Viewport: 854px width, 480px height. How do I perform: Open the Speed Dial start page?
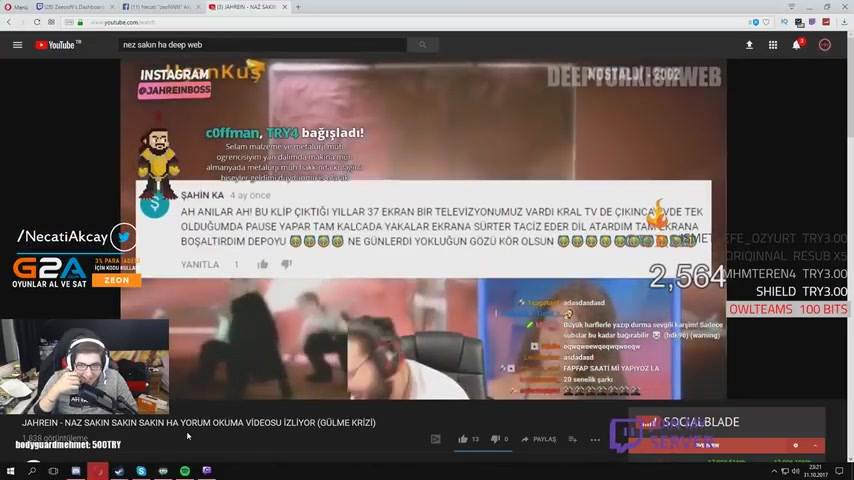pyautogui.click(x=51, y=22)
